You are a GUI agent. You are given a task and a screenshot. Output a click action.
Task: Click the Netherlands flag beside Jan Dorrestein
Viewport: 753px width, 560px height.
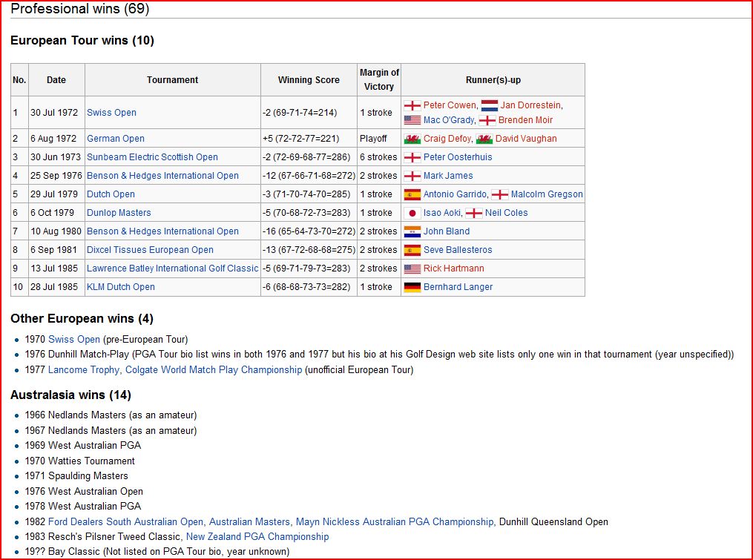[490, 105]
